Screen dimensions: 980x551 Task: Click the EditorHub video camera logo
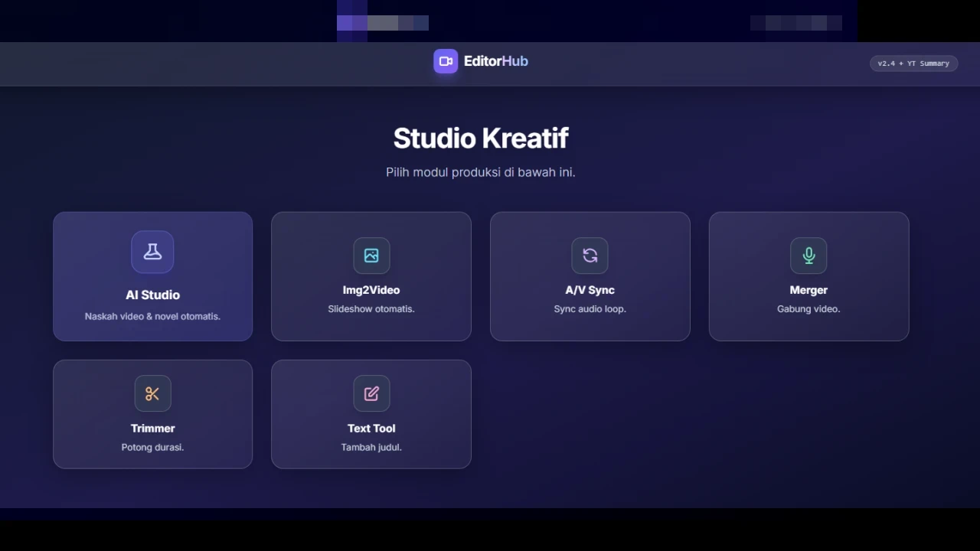pyautogui.click(x=446, y=60)
